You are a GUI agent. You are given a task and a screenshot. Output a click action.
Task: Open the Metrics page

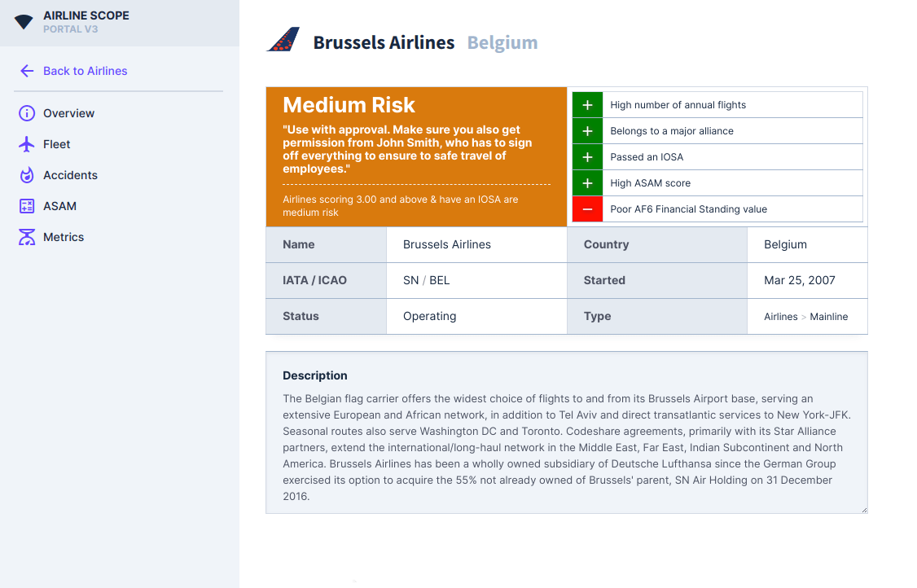[x=64, y=237]
